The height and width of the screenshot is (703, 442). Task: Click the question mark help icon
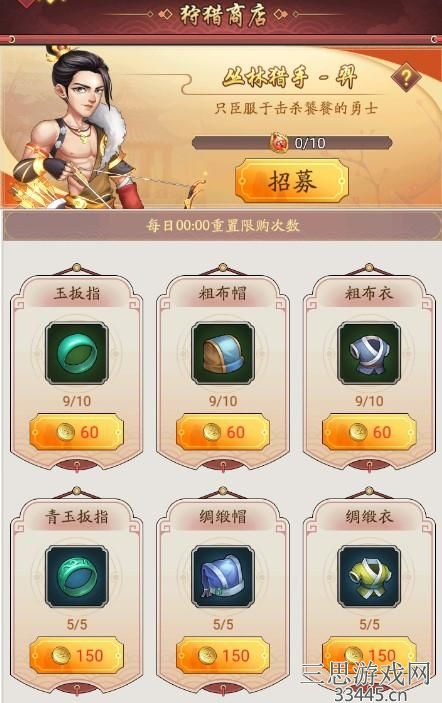[x=406, y=78]
